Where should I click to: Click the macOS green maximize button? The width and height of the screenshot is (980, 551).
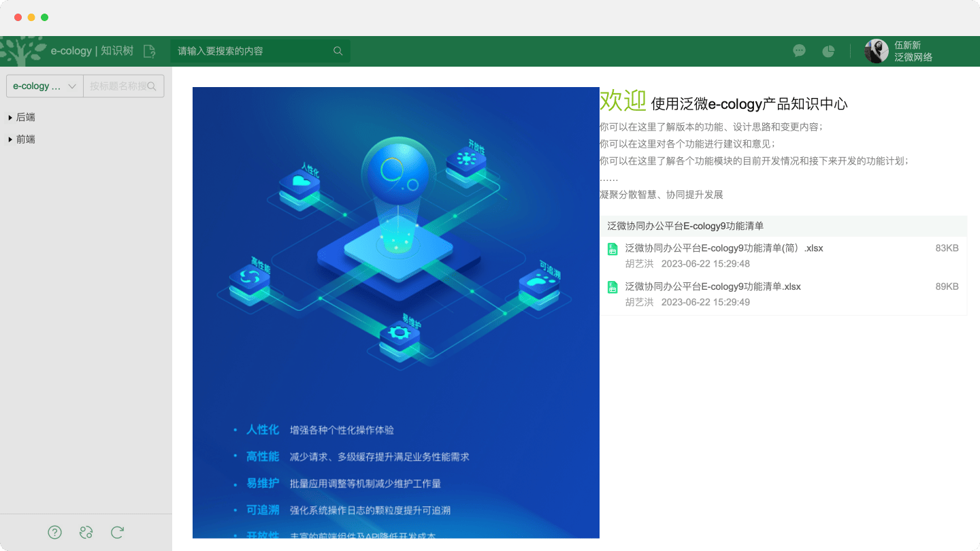click(x=45, y=17)
